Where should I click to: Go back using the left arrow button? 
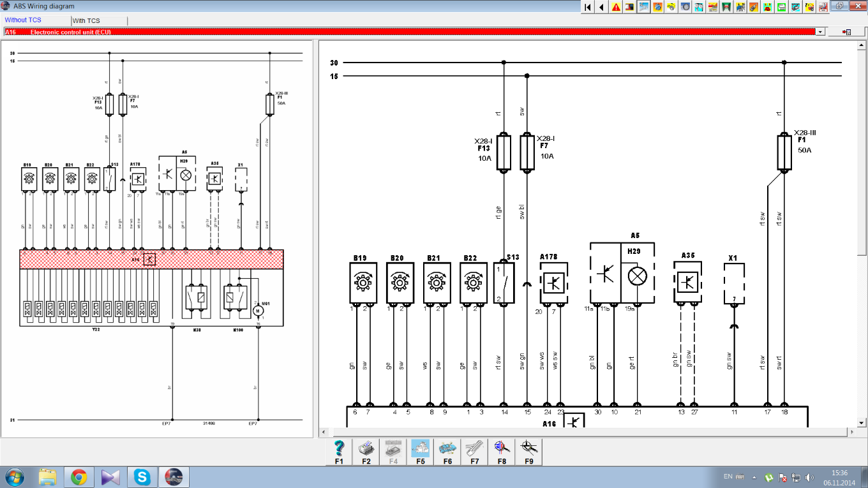tap(602, 7)
